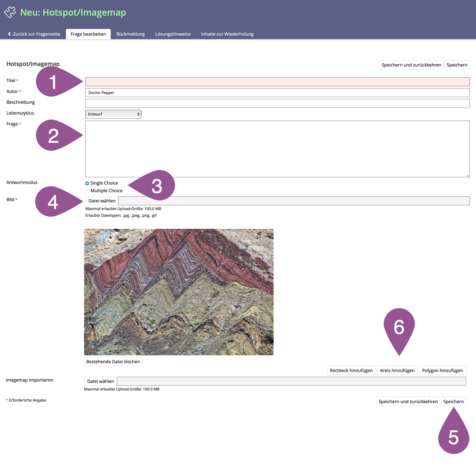Screen dimensions: 476x476
Task: Select the Multiple Choice answer mode
Action: tap(87, 191)
